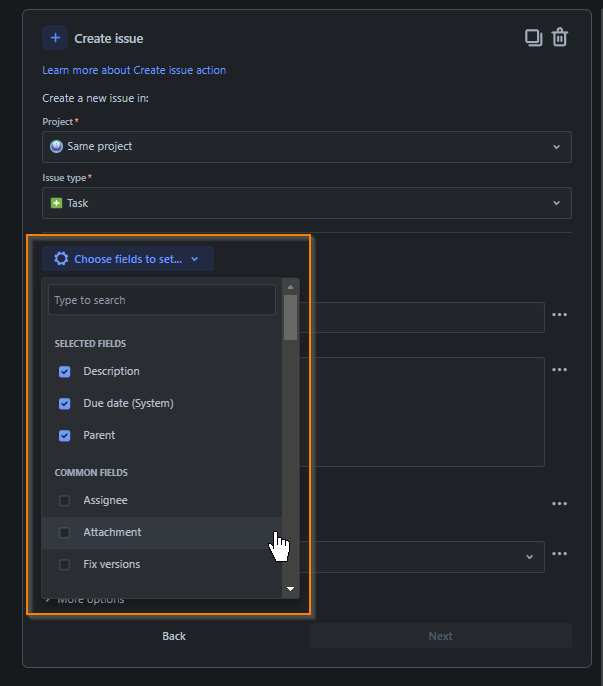Select the Description field label
The height and width of the screenshot is (686, 603).
pos(111,371)
